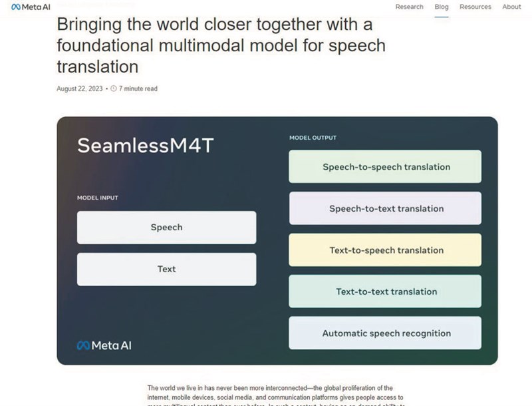The height and width of the screenshot is (406, 532).
Task: Click the Text model input box
Action: (166, 269)
